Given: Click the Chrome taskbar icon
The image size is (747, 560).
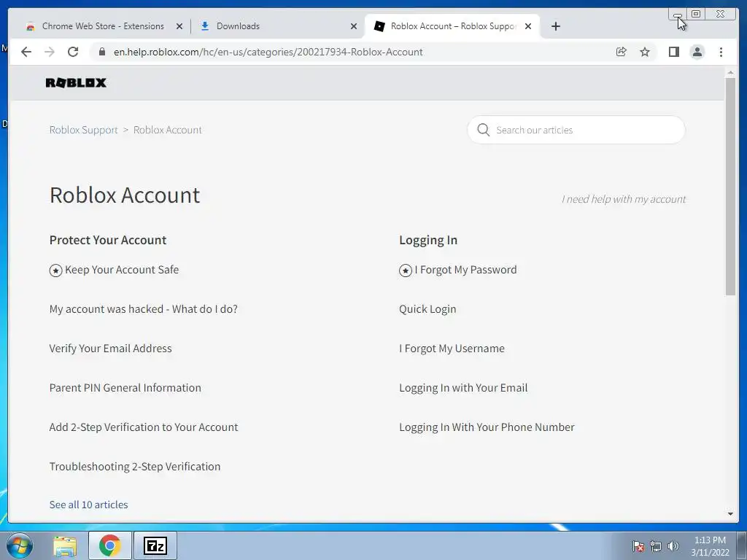Looking at the screenshot, I should 110,545.
